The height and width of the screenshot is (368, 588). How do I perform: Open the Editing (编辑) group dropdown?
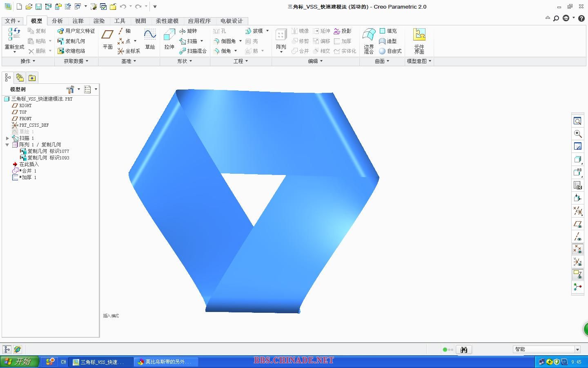315,61
